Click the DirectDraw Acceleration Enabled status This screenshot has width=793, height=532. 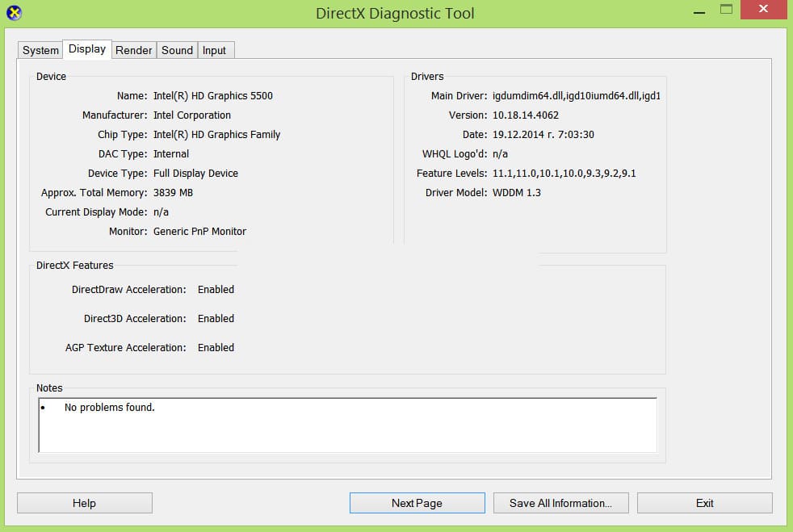[x=216, y=290]
